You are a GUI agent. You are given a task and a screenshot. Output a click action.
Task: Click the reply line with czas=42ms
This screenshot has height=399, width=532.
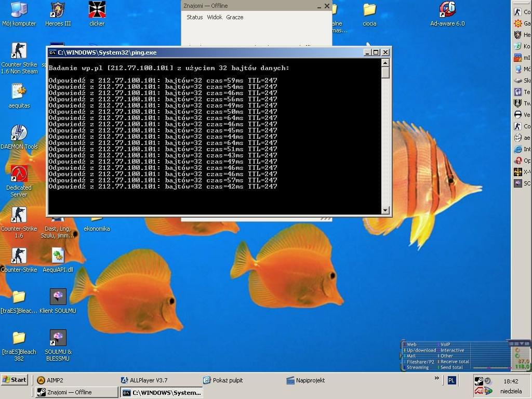(x=163, y=187)
